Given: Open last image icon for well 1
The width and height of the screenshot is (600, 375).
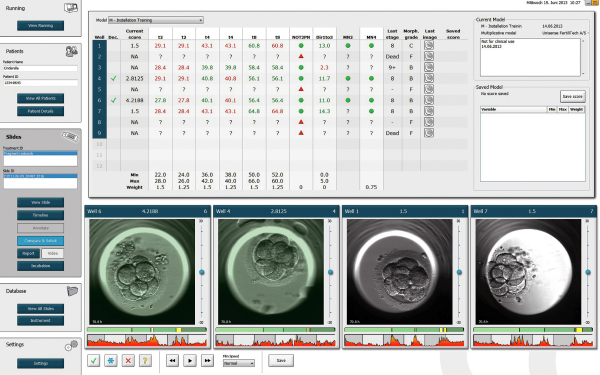Looking at the screenshot, I should coord(429,45).
